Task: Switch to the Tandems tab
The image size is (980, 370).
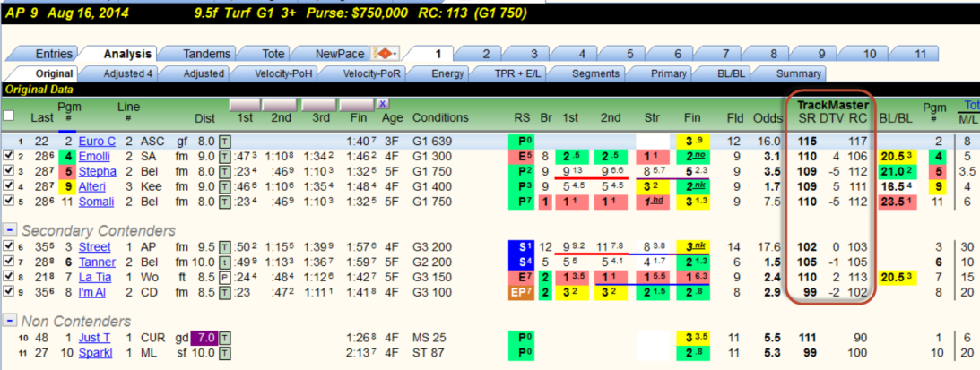Action: click(x=206, y=54)
